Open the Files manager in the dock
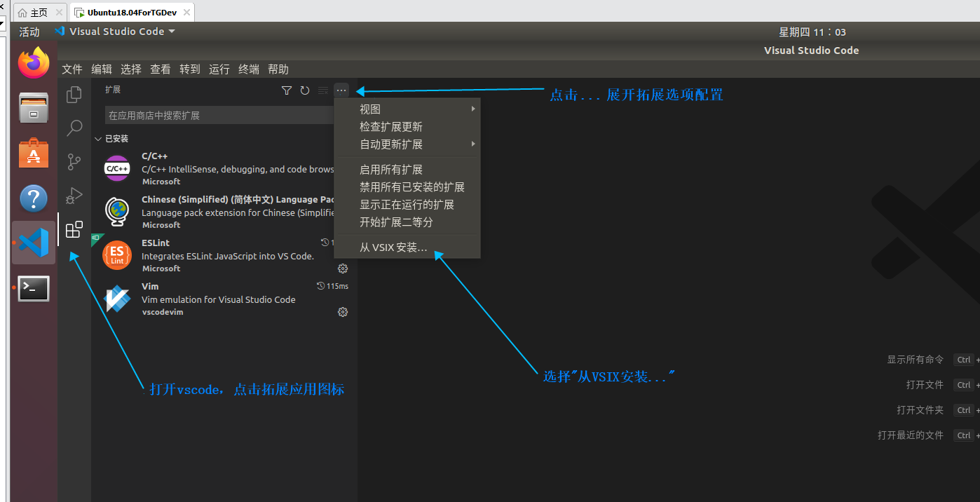Screen dimensions: 980x502 [x=34, y=108]
